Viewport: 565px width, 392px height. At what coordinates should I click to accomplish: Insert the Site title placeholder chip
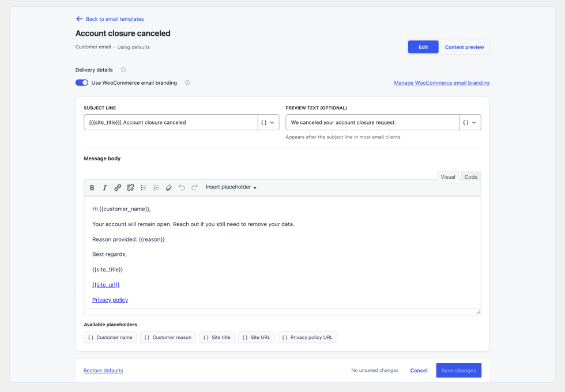click(x=217, y=338)
